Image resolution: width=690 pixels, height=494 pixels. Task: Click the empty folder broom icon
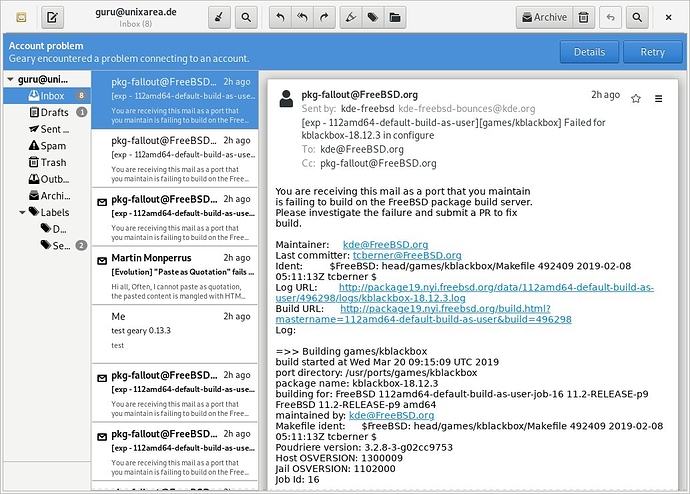click(219, 17)
